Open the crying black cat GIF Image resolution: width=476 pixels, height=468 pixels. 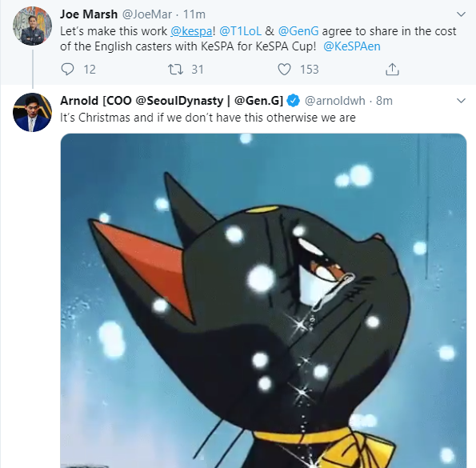pyautogui.click(x=263, y=301)
